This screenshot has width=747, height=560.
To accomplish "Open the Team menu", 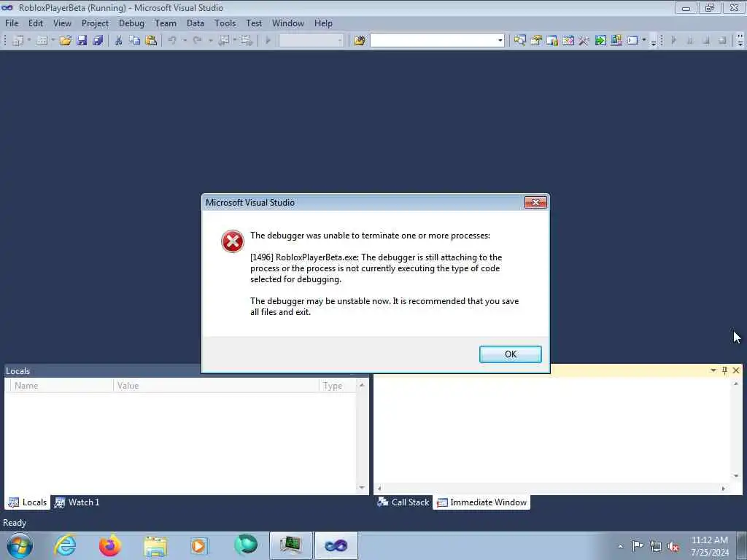I will (166, 23).
